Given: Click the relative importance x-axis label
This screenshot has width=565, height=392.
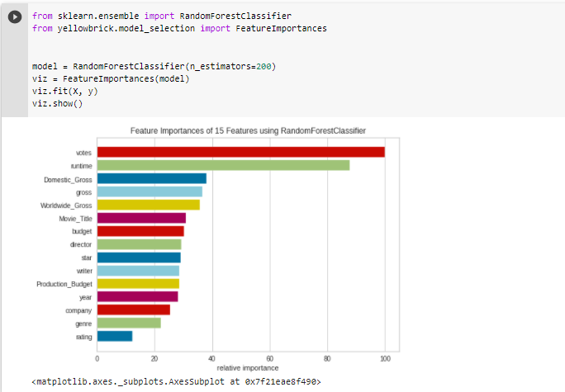Looking at the screenshot, I should (248, 368).
